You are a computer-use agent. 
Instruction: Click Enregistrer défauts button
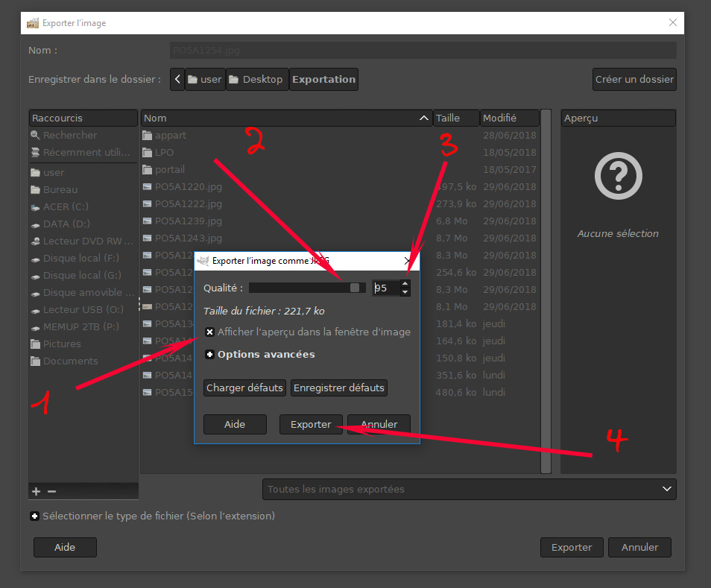[x=339, y=388]
